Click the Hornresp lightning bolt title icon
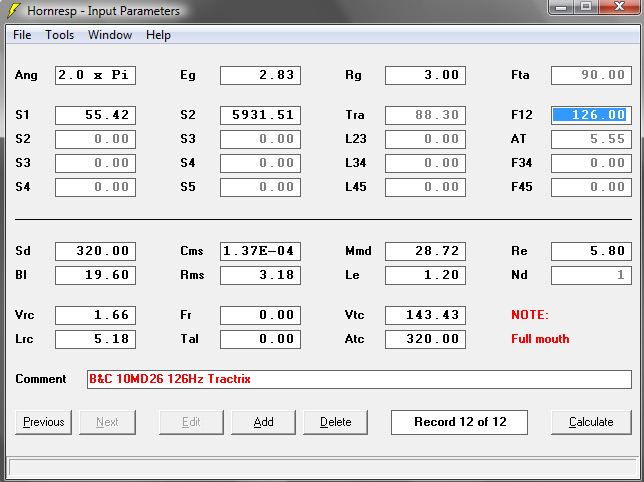 coord(14,10)
